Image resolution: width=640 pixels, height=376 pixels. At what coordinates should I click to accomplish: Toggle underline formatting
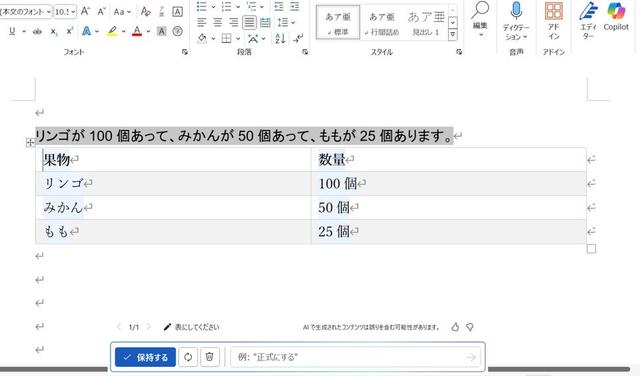click(12, 31)
